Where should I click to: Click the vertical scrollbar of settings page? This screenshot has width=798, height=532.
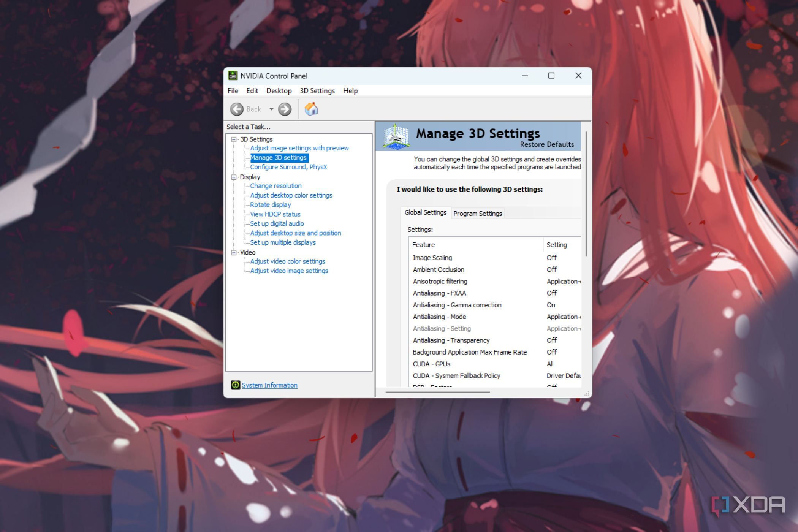(x=586, y=194)
